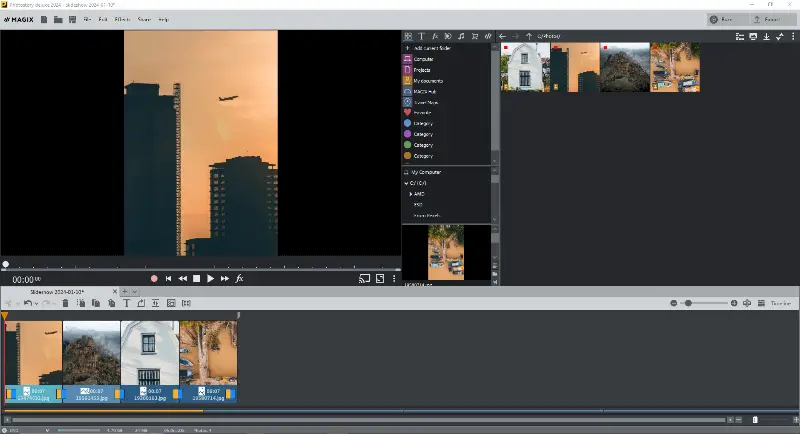Open the store cart tab in Media Pool
Screen dimensions: 800x434
pyautogui.click(x=474, y=36)
